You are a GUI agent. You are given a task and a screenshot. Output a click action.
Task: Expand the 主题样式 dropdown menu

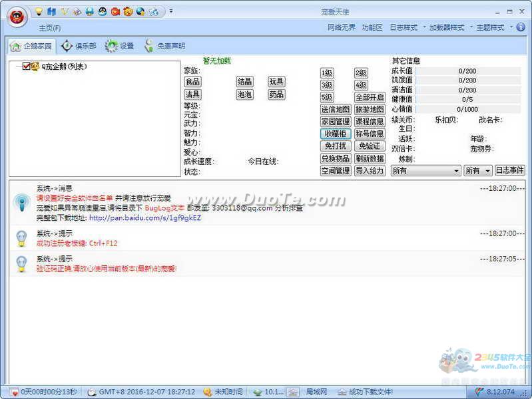tap(493, 27)
